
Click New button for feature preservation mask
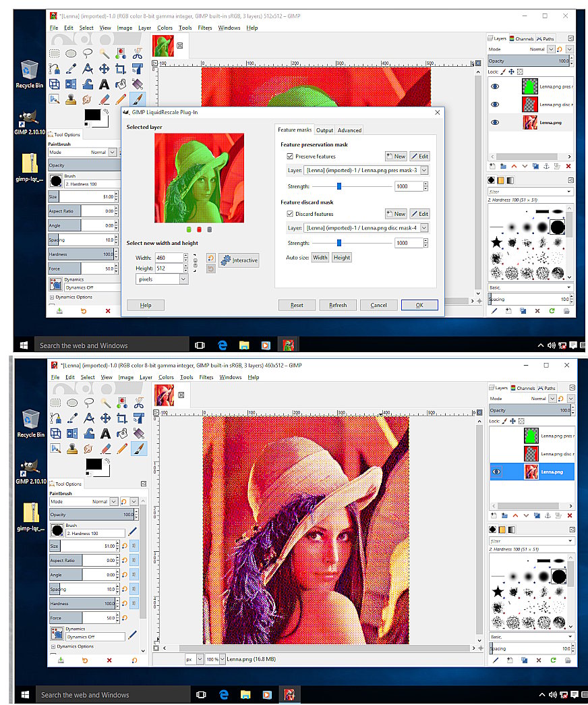coord(396,156)
